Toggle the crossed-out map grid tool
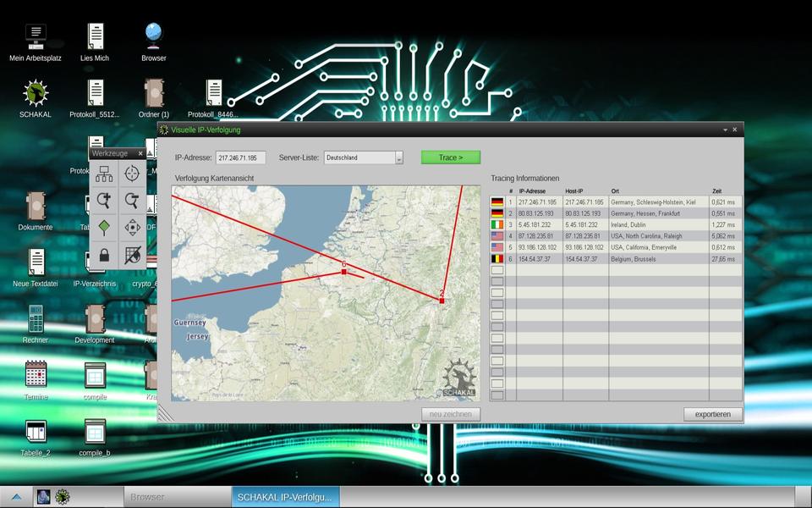Screen dimensions: 812x508 click(132, 254)
